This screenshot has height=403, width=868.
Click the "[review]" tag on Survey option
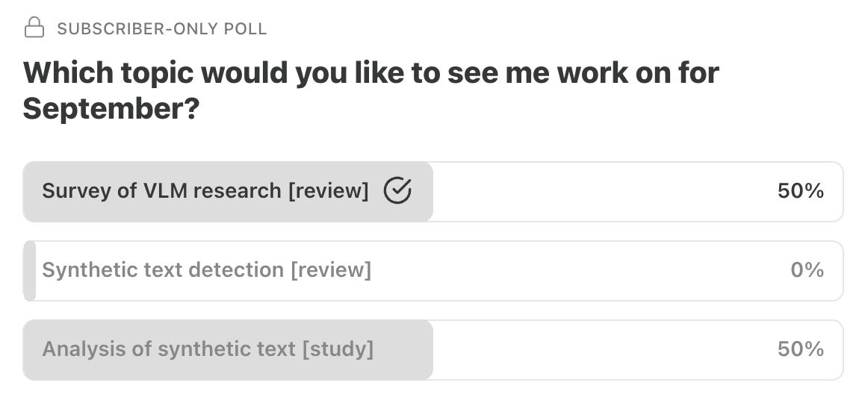(329, 192)
